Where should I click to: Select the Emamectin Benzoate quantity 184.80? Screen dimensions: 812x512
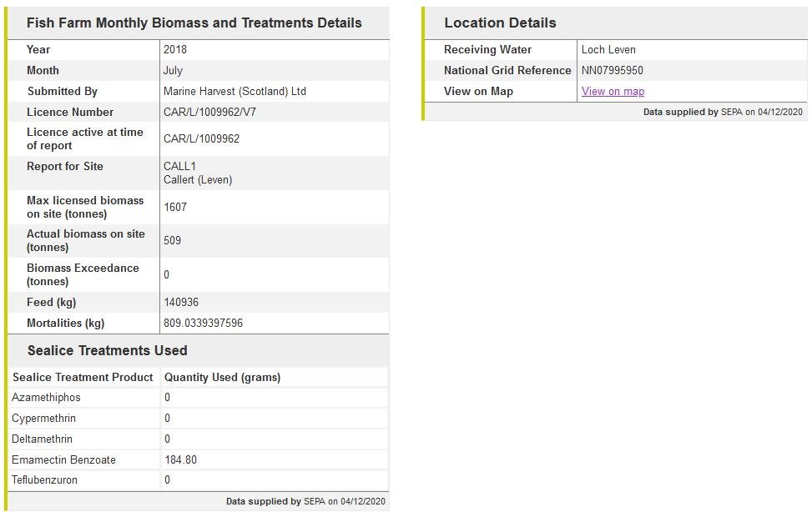tap(180, 460)
